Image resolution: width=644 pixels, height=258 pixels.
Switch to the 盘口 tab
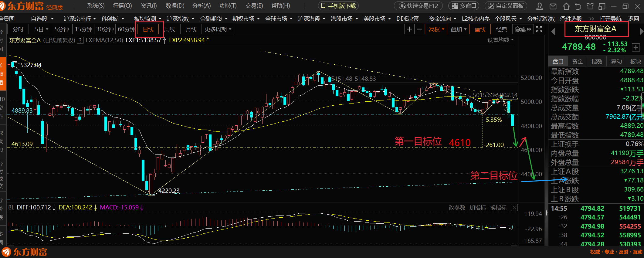558,62
